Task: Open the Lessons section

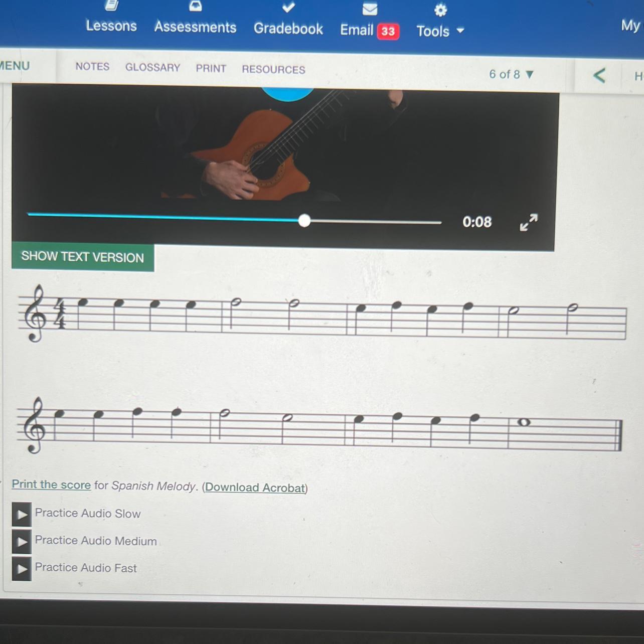Action: 111,26
